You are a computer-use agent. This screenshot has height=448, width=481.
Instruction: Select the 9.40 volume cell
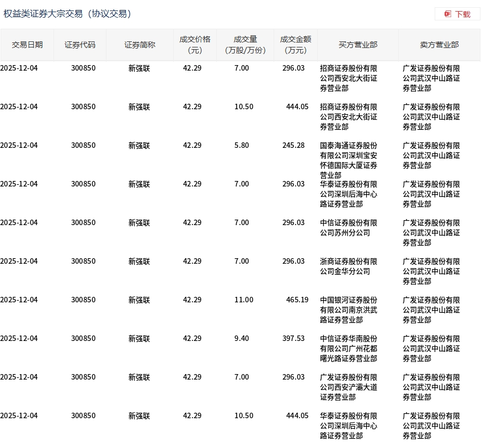pyautogui.click(x=242, y=338)
